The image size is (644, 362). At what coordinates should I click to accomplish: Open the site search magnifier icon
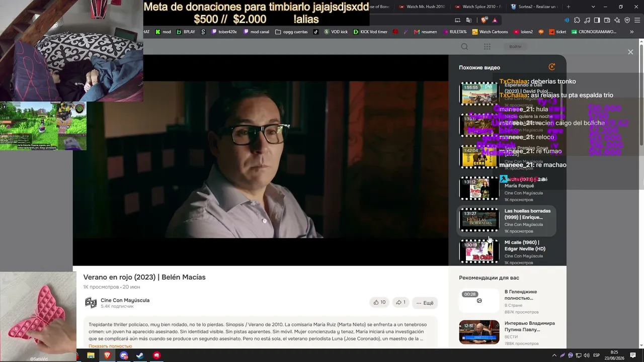pyautogui.click(x=464, y=46)
